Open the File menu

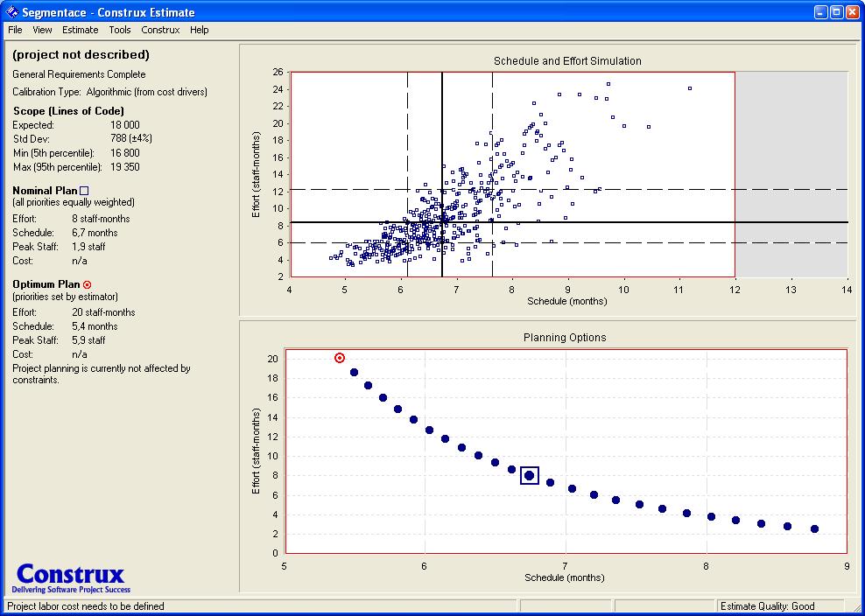pos(15,30)
